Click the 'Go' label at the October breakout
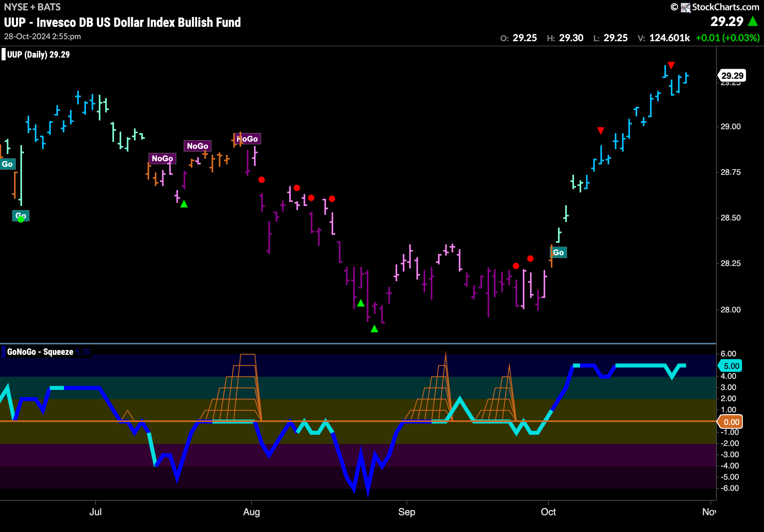Viewport: 764px width, 532px height. click(558, 252)
